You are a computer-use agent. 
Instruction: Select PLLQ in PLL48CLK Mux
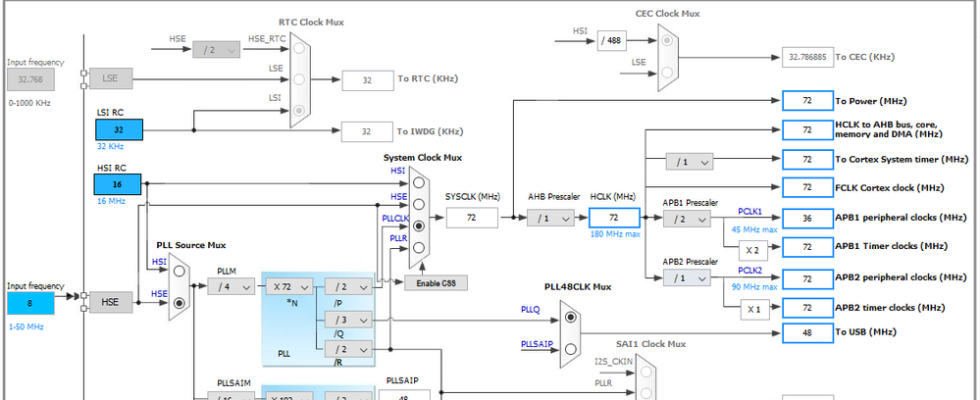[571, 318]
